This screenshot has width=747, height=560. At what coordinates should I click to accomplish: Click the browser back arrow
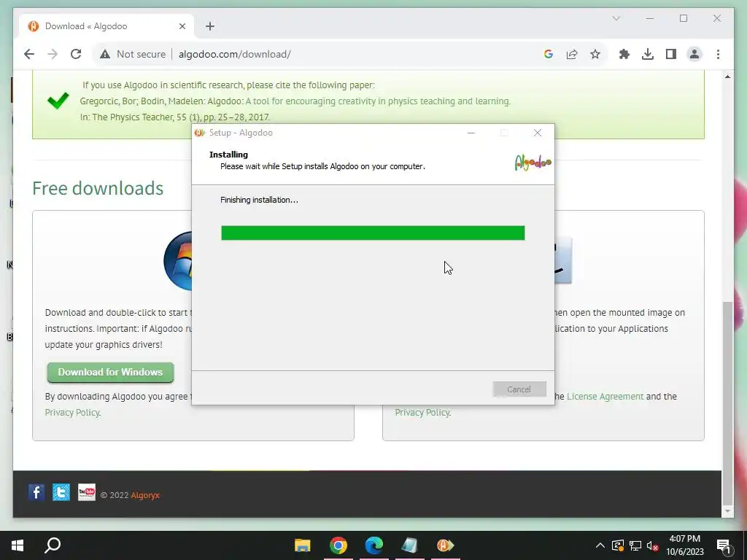click(29, 54)
